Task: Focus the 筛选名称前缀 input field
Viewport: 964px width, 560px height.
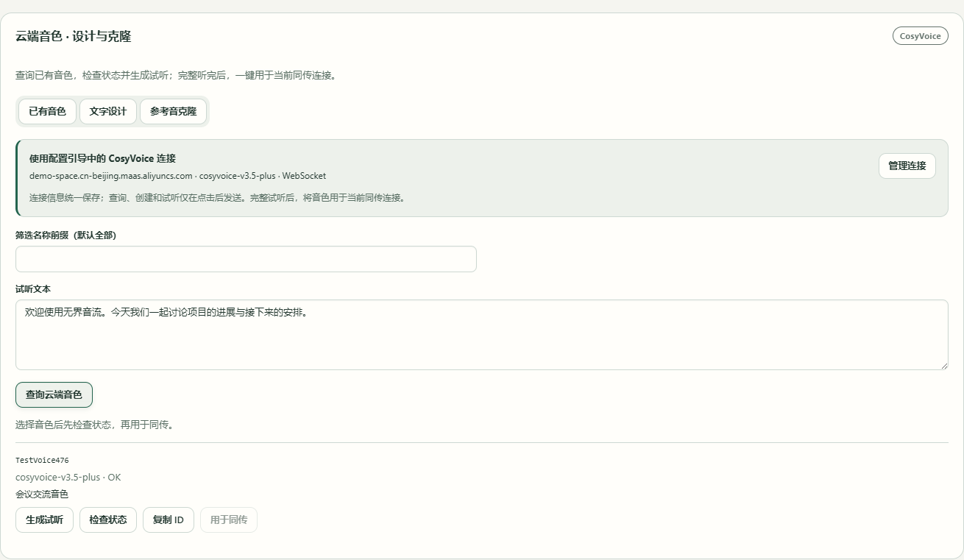Action: (x=246, y=259)
